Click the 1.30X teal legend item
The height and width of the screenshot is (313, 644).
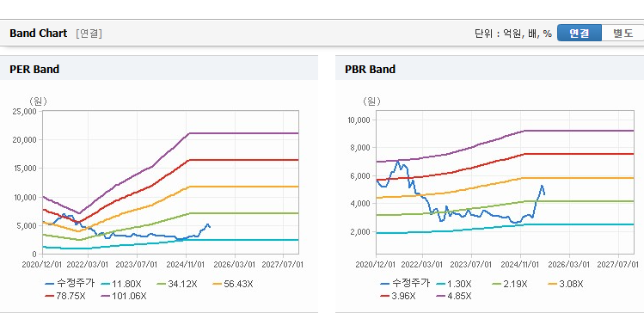[x=454, y=284]
